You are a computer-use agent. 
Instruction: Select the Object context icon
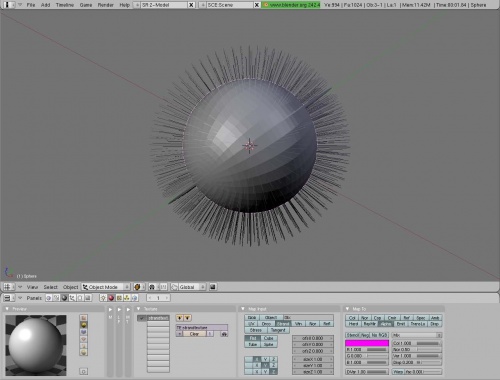(72, 298)
